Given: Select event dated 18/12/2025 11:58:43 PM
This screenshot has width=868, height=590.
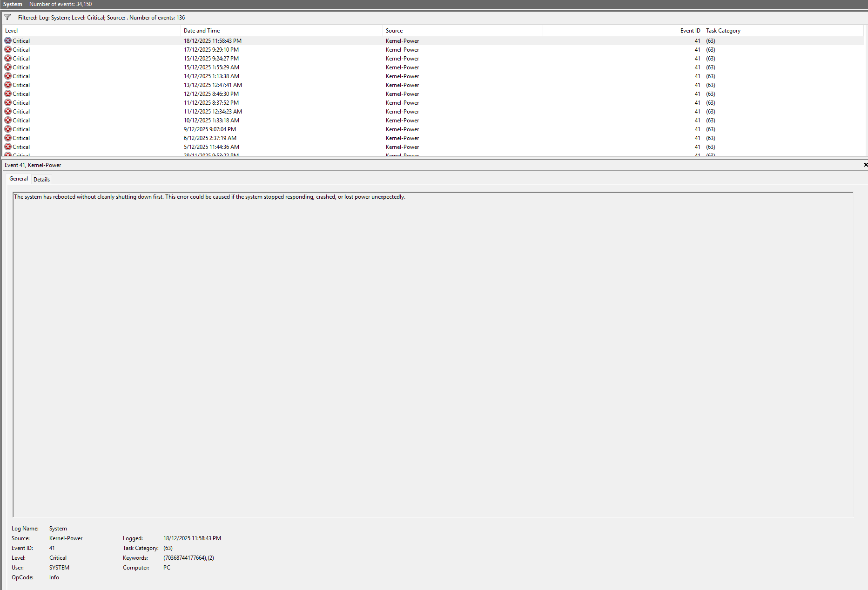Looking at the screenshot, I should [x=433, y=41].
